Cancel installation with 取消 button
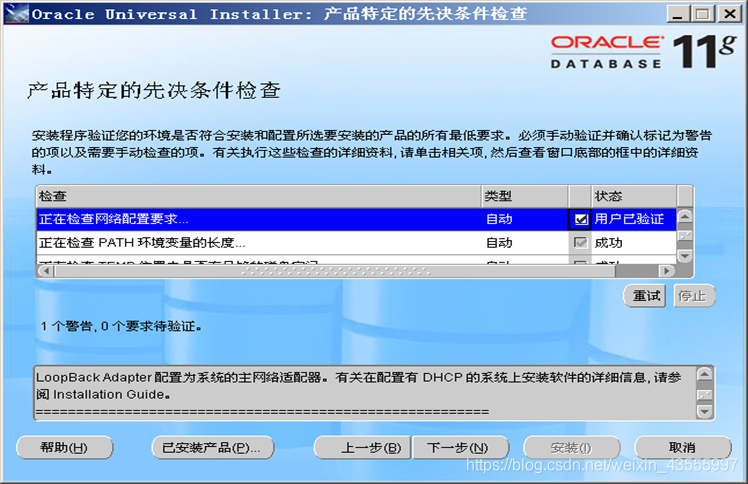This screenshot has height=484, width=748. (683, 448)
